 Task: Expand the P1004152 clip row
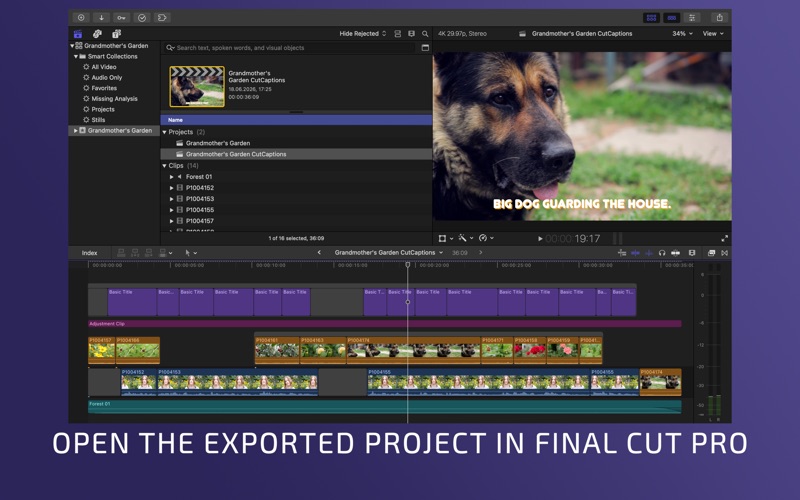[x=171, y=188]
